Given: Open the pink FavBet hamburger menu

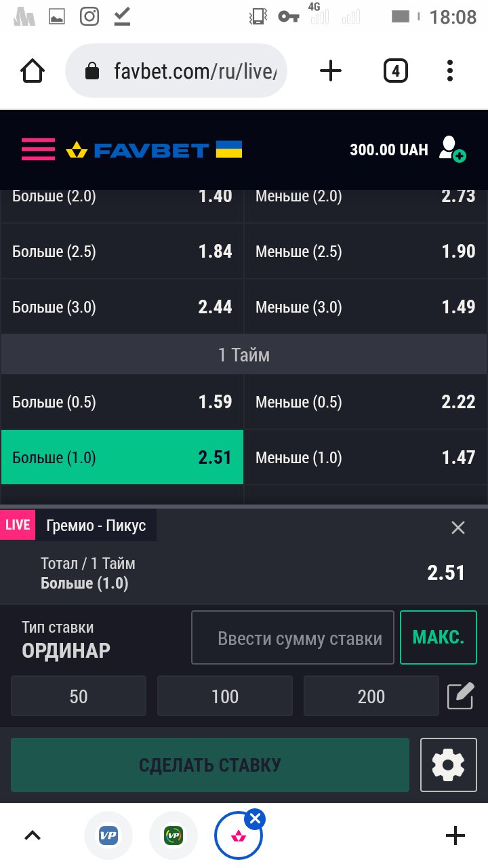Looking at the screenshot, I should click(x=37, y=149).
